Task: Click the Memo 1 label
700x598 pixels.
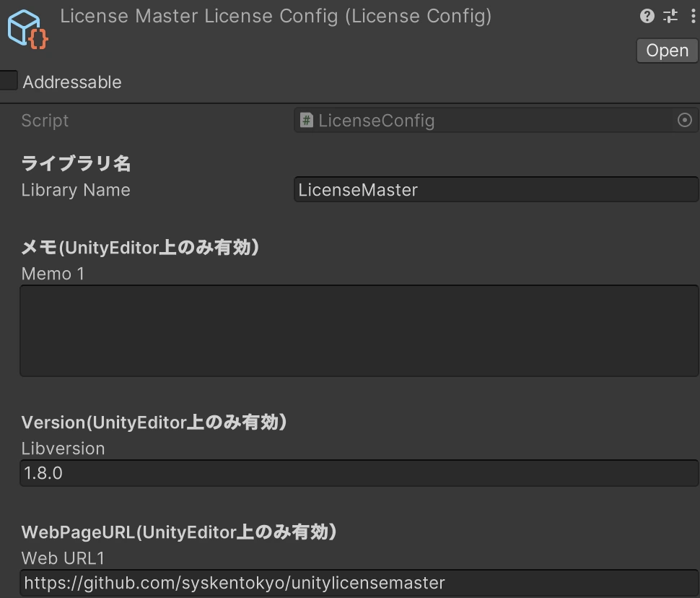Action: (53, 274)
